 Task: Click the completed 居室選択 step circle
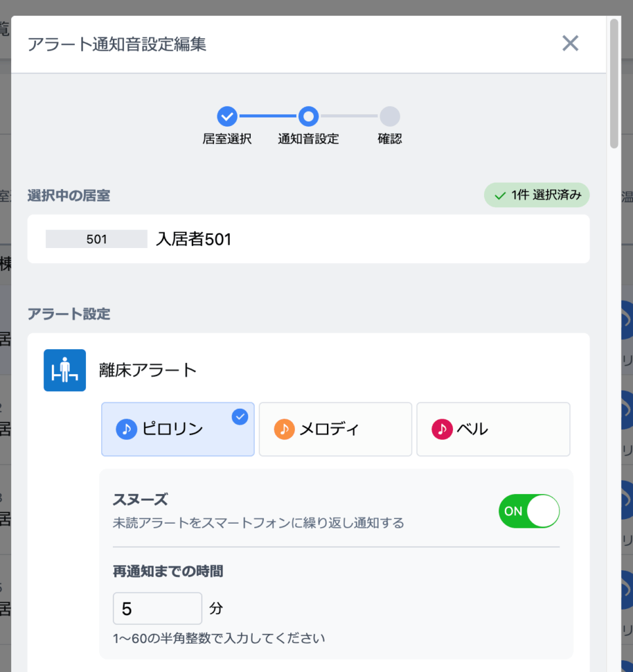click(227, 117)
